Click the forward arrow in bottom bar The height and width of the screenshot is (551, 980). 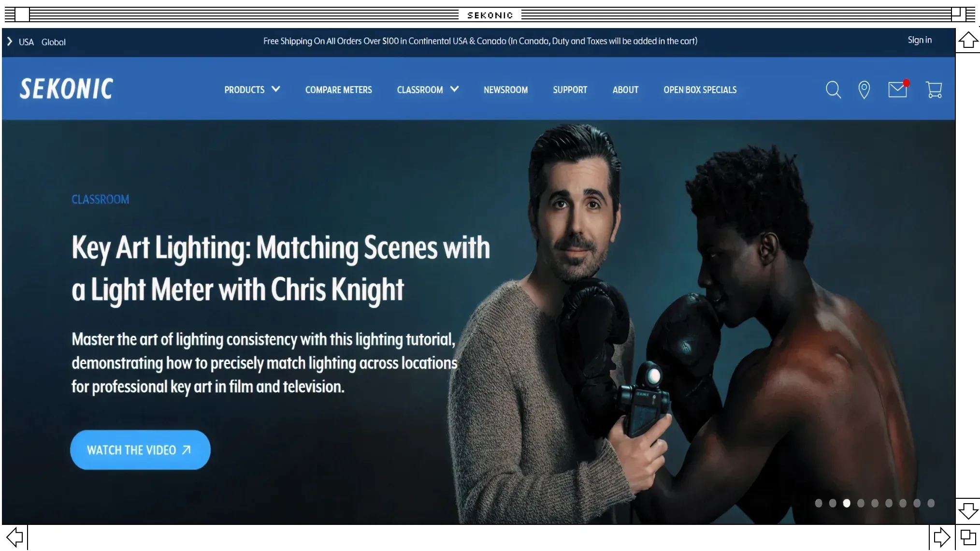[942, 537]
